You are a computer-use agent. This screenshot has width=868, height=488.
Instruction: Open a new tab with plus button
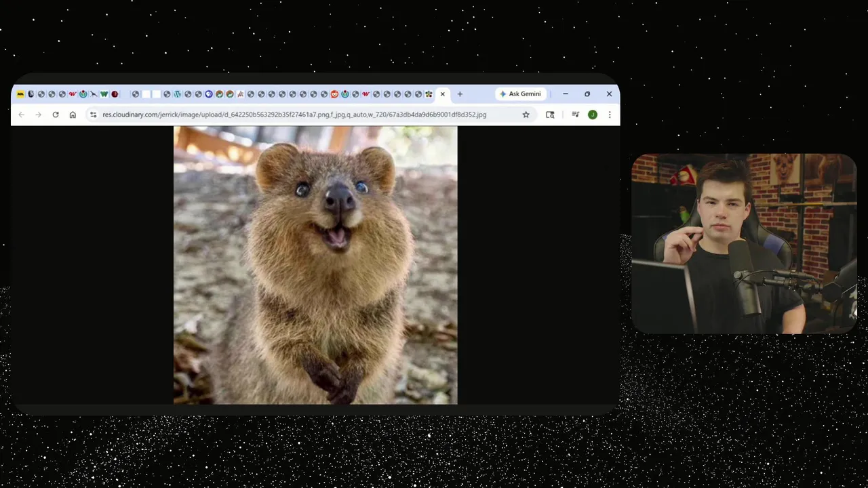pos(460,94)
